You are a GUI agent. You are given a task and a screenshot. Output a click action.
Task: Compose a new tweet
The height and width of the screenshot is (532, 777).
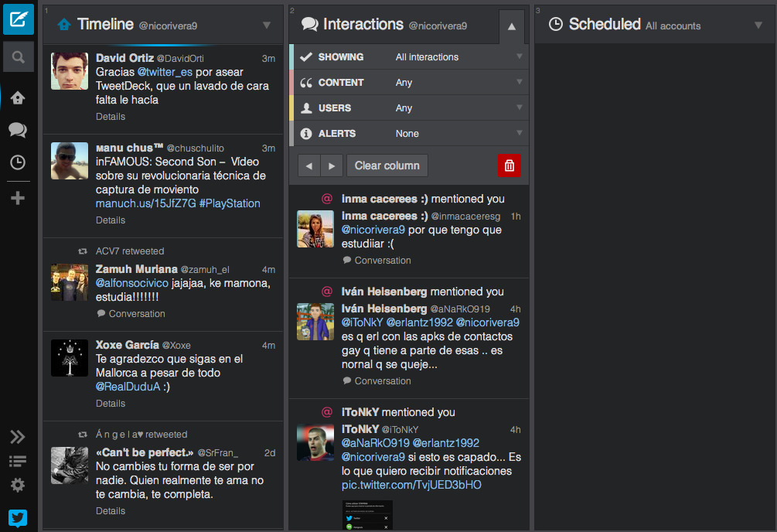[x=17, y=17]
